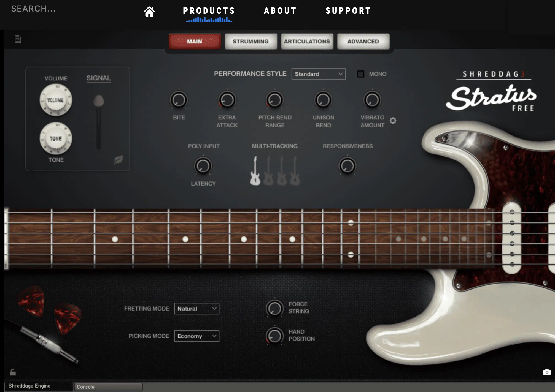
Task: Click the document icon top left panel
Action: (x=18, y=39)
